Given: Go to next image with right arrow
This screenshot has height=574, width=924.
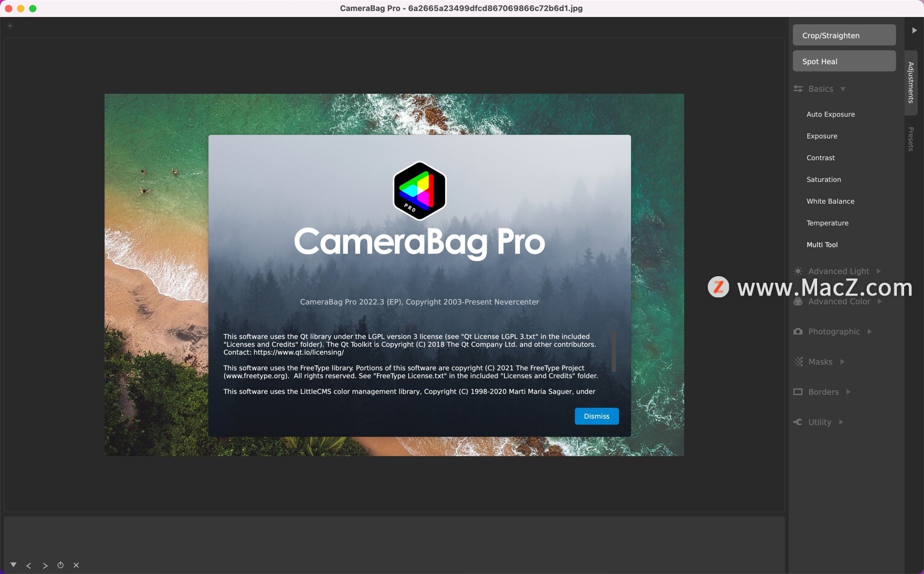Looking at the screenshot, I should [45, 566].
